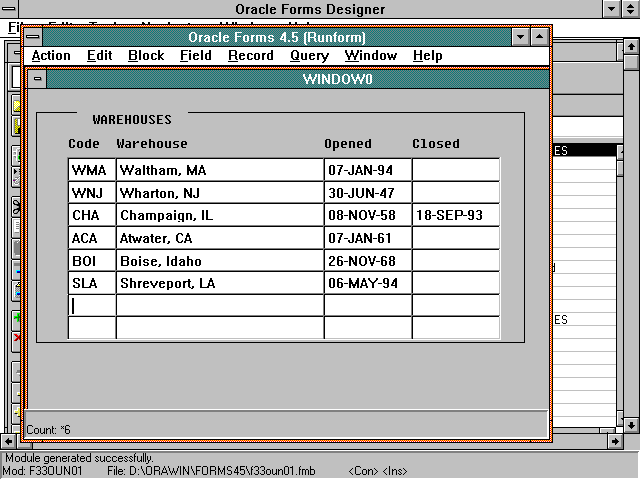640x480 pixels.
Task: Click the empty Closed field for Shreveport
Action: coord(455,283)
